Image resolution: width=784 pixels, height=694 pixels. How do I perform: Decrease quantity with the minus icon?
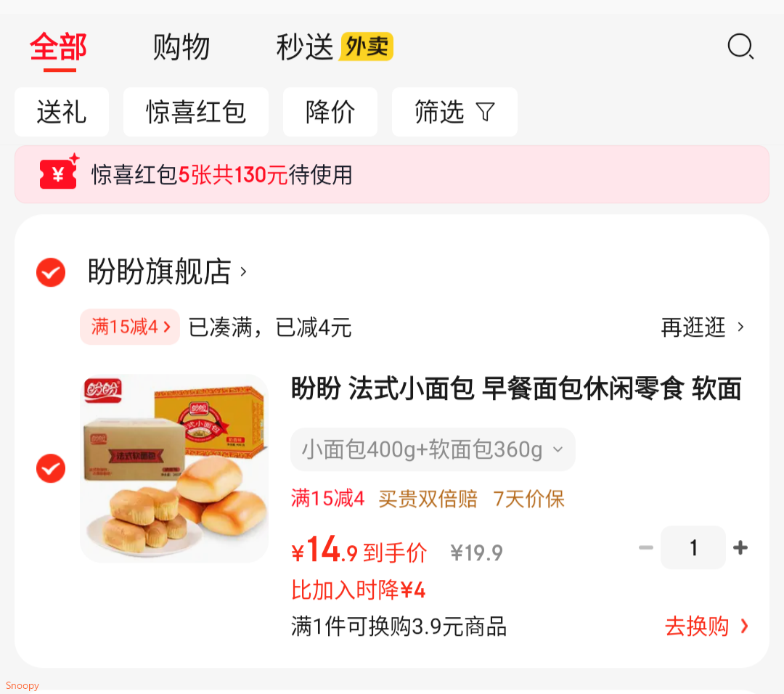click(645, 548)
